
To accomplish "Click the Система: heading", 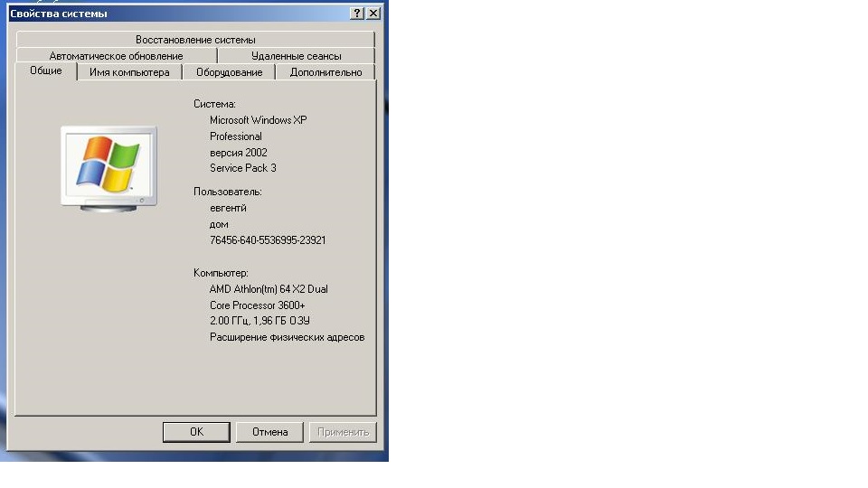I will pyautogui.click(x=215, y=104).
